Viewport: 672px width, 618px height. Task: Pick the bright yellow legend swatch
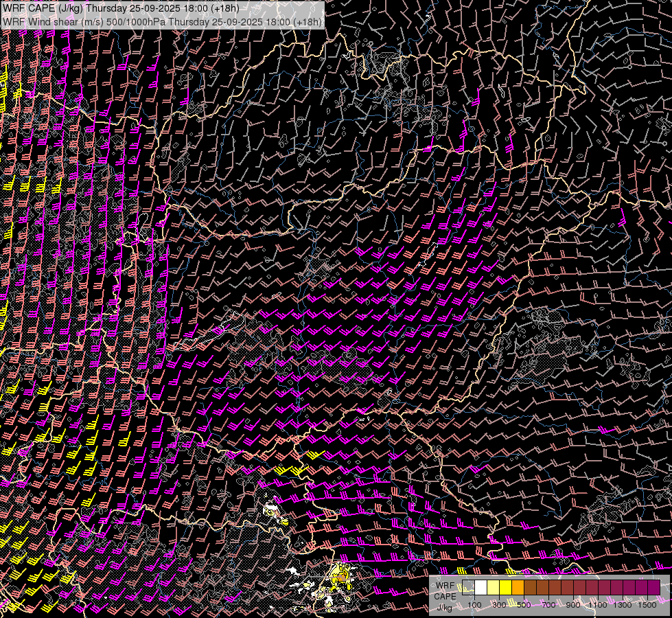[506, 587]
